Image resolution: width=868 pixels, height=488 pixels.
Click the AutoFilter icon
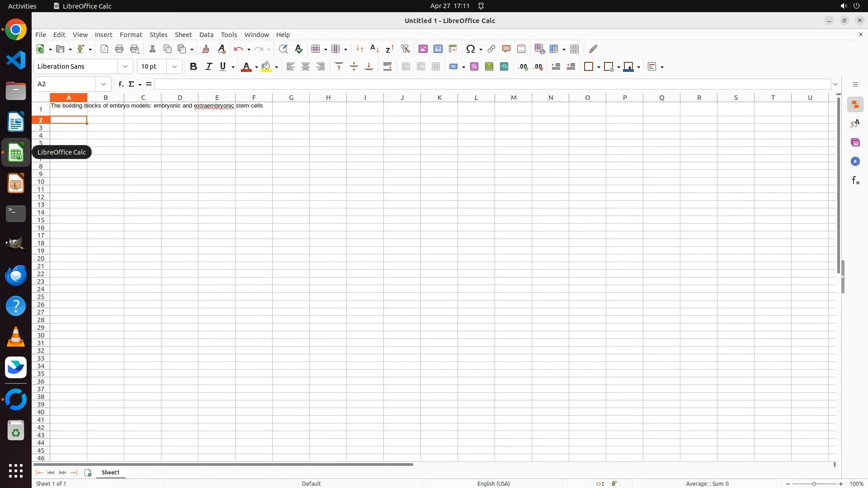pyautogui.click(x=405, y=49)
